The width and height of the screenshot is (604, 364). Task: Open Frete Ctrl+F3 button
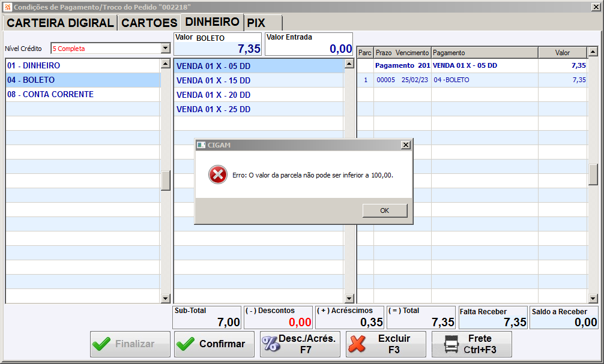coord(472,344)
